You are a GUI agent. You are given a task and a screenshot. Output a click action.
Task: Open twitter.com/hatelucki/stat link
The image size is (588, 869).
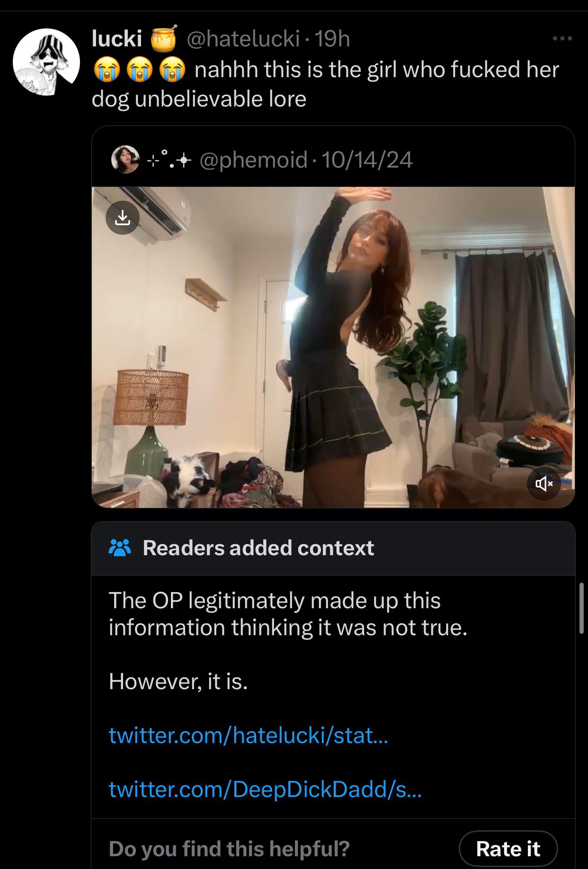click(x=248, y=735)
